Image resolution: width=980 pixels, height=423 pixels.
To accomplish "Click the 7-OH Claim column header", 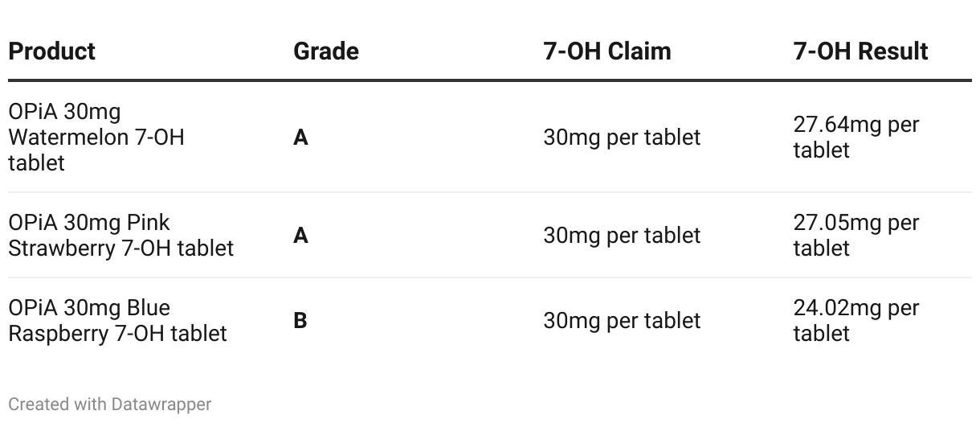I will [607, 51].
